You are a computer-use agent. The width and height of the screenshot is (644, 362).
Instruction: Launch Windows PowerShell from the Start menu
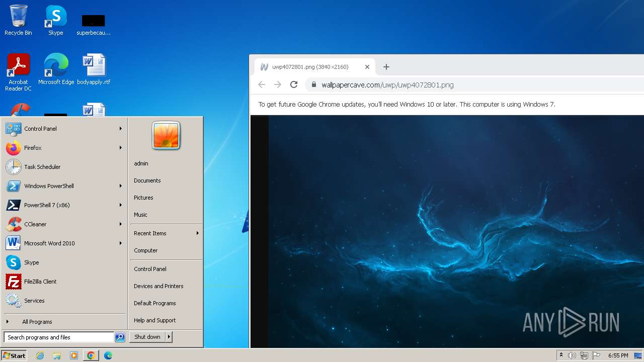[64, 186]
